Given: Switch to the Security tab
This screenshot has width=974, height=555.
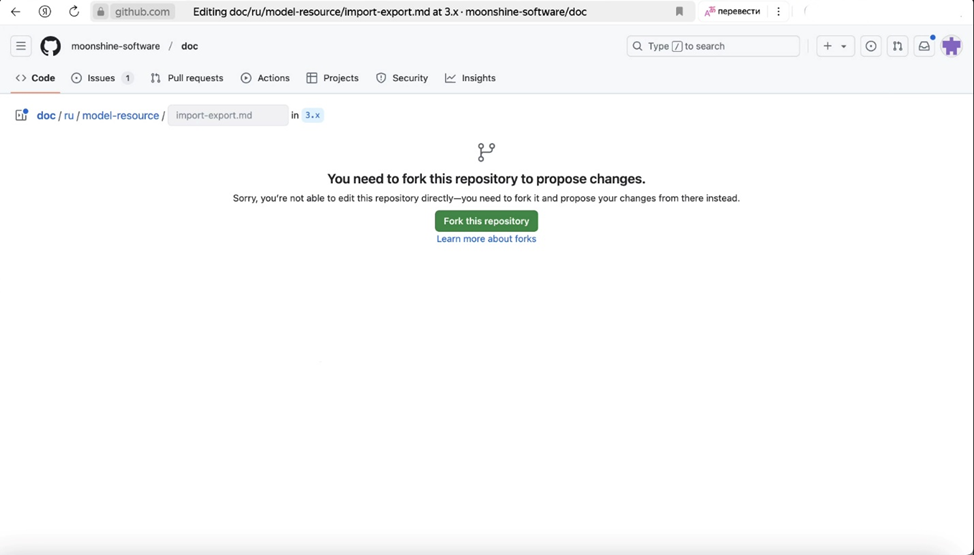Looking at the screenshot, I should pos(402,78).
